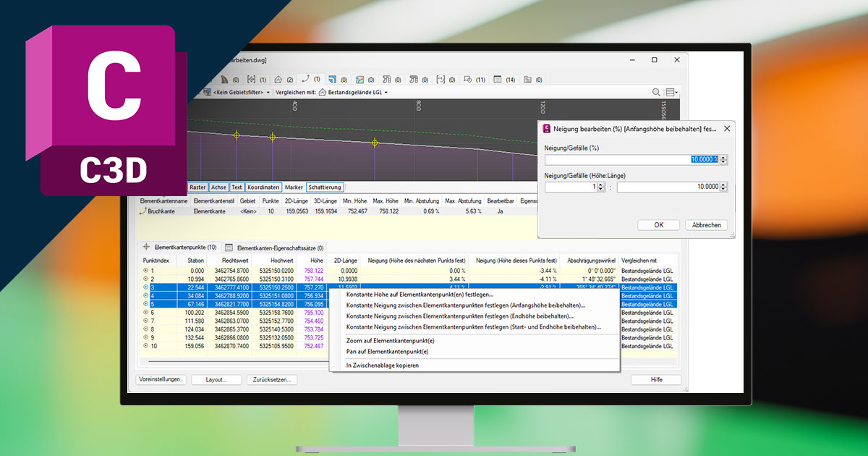Click the magnifier search icon in toolbar
Image resolution: width=868 pixels, height=456 pixels.
[x=657, y=93]
